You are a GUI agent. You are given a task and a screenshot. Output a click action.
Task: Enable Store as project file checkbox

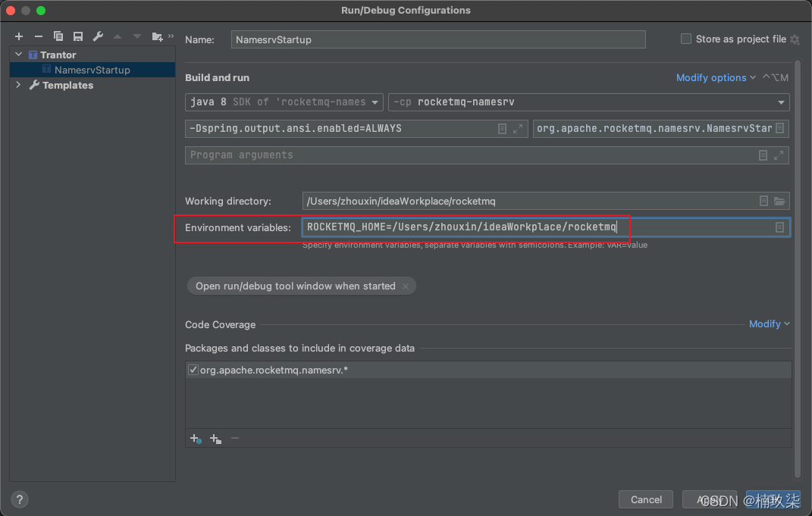(x=686, y=39)
